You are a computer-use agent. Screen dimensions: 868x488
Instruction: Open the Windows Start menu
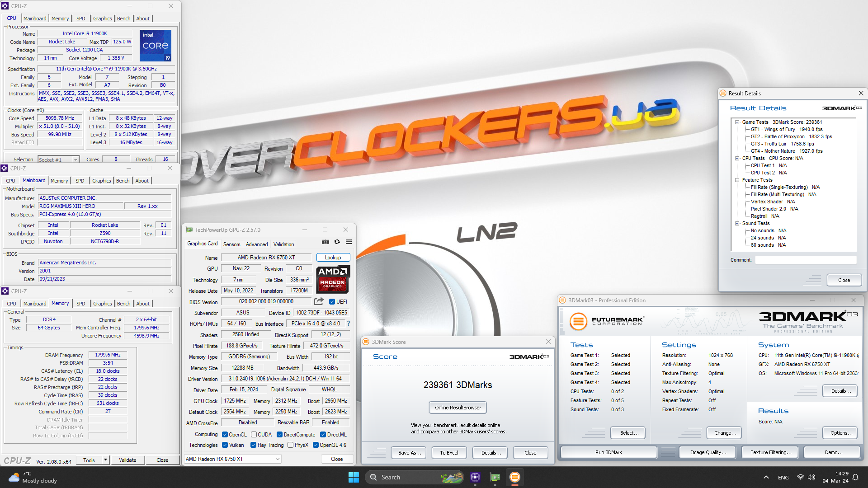point(354,477)
